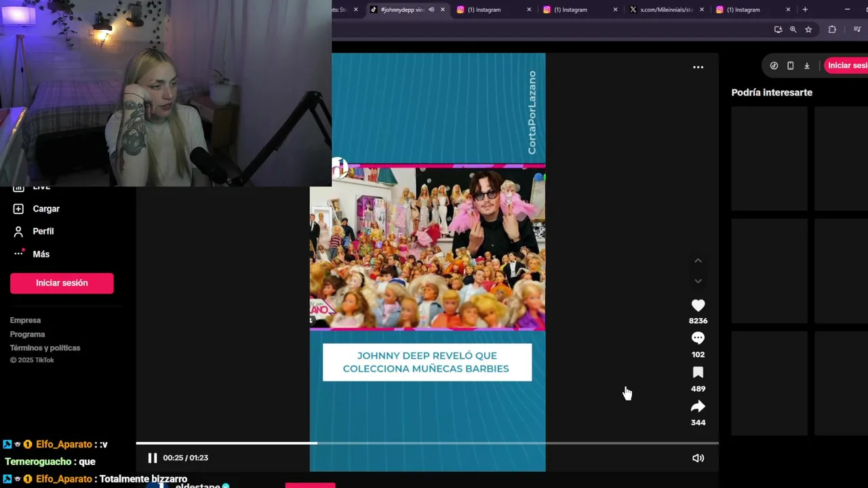Screen dimensions: 868x488
Task: Click the pink Iniciar sesión header button
Action: point(846,66)
